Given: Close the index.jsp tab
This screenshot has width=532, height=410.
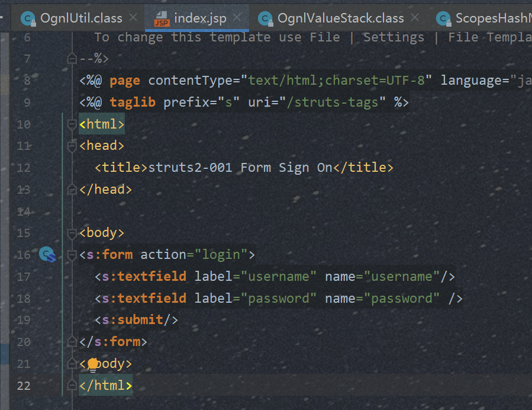Looking at the screenshot, I should coord(237,18).
